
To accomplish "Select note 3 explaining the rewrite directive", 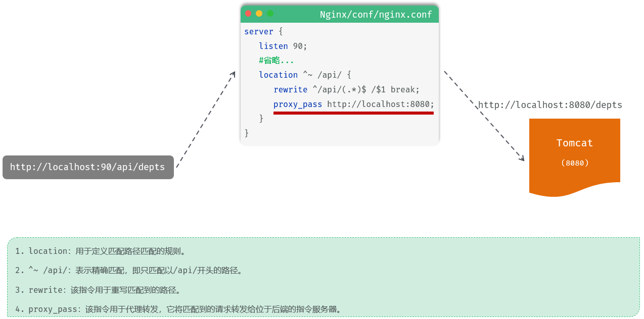I will 98,290.
